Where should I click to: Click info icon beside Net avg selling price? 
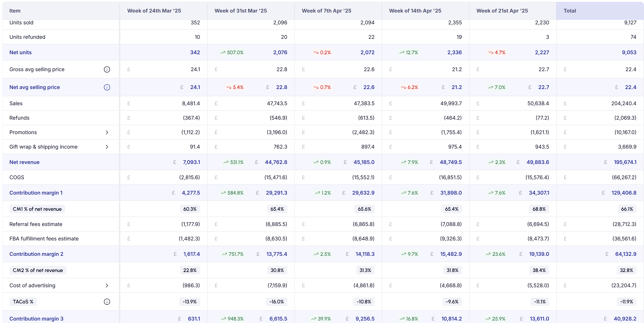click(107, 87)
